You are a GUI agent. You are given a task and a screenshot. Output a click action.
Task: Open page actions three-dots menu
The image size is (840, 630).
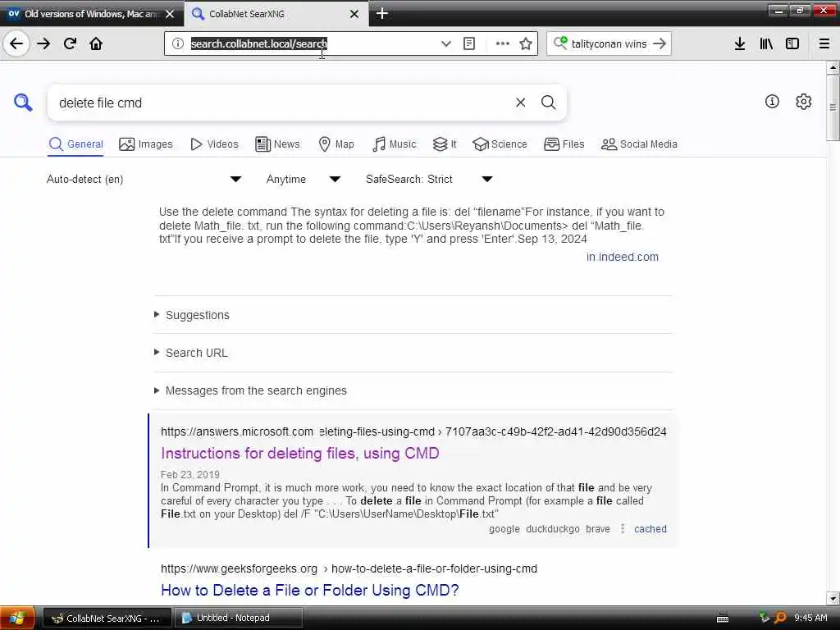click(x=503, y=43)
